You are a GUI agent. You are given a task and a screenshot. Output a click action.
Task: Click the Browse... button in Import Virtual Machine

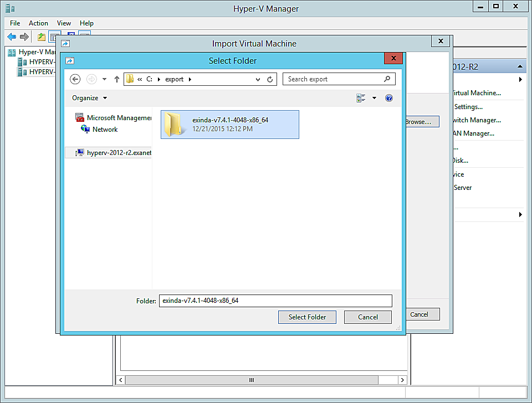(x=422, y=122)
